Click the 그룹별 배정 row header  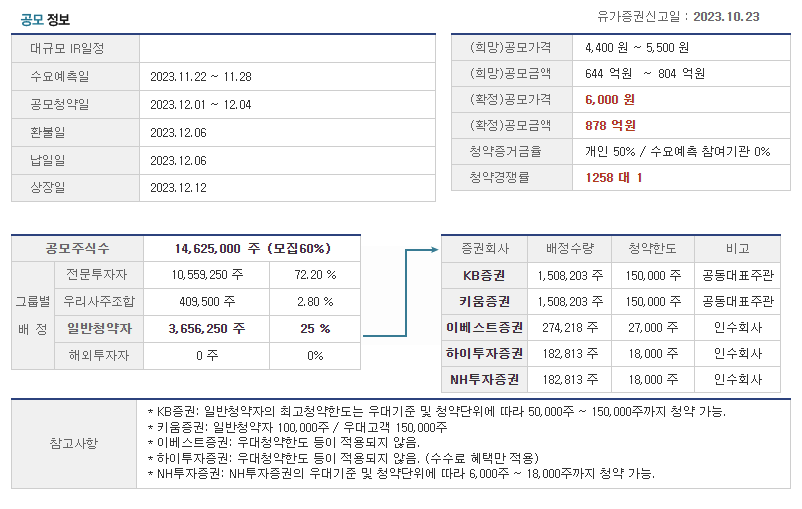(33, 315)
